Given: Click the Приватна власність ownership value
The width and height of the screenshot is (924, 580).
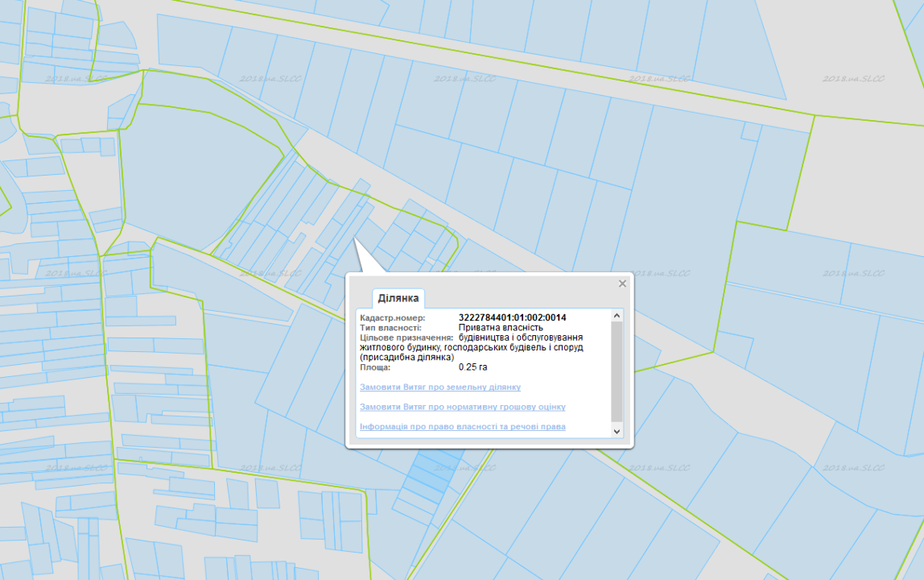Looking at the screenshot, I should point(501,328).
